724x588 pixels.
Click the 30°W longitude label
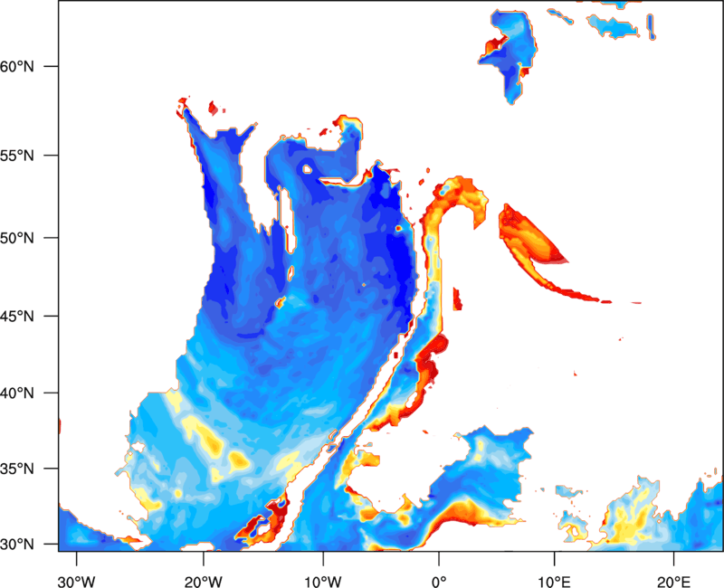(x=76, y=582)
